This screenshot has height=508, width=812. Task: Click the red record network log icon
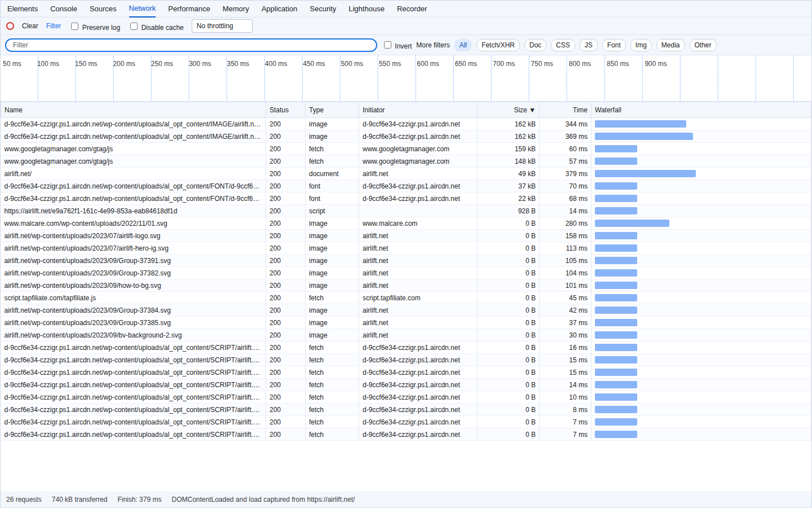[10, 26]
